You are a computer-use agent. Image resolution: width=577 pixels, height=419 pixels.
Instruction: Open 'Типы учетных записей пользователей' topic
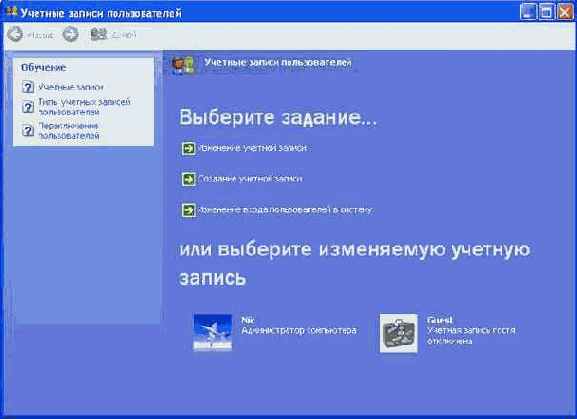click(85, 107)
